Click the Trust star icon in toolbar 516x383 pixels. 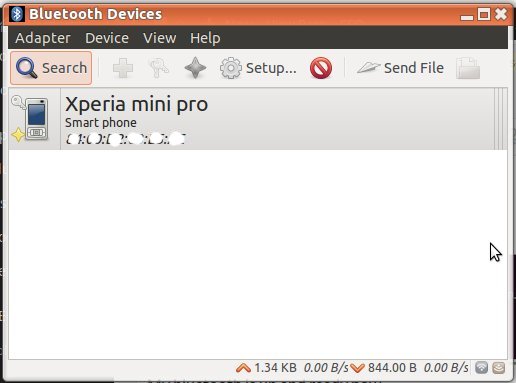(x=195, y=68)
